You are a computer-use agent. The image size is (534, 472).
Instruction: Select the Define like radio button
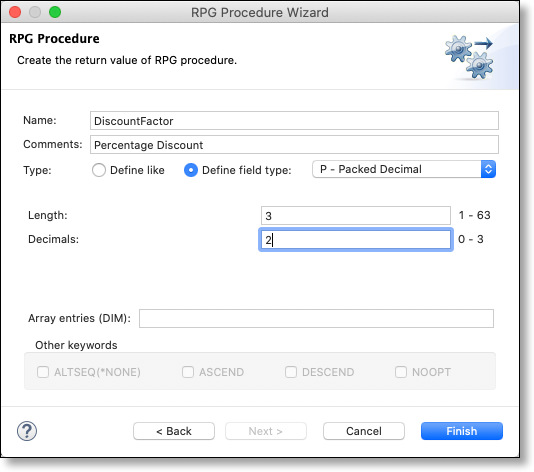point(99,170)
